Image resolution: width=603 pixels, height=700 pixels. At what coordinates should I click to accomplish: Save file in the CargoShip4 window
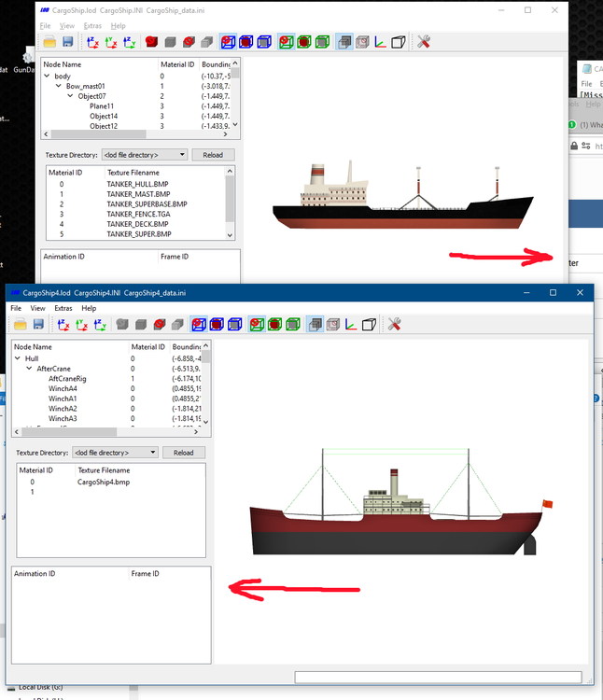click(x=38, y=324)
